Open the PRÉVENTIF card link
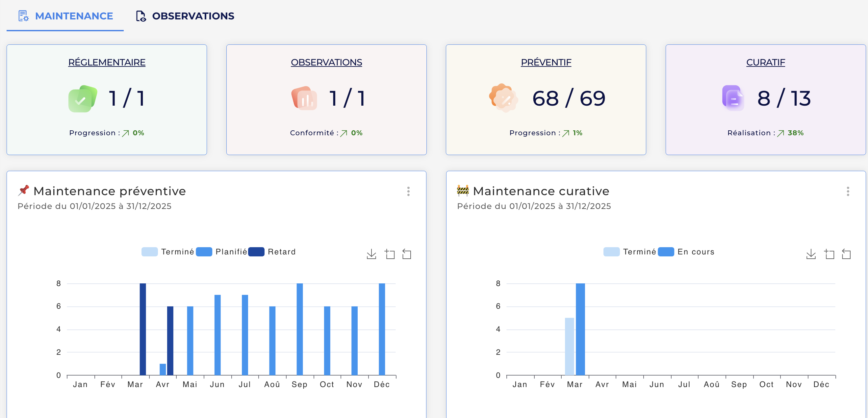This screenshot has height=418, width=868. (x=546, y=62)
